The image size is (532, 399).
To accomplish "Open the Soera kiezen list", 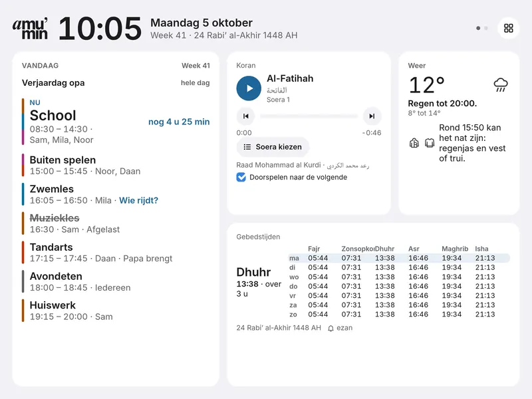I will (x=273, y=147).
